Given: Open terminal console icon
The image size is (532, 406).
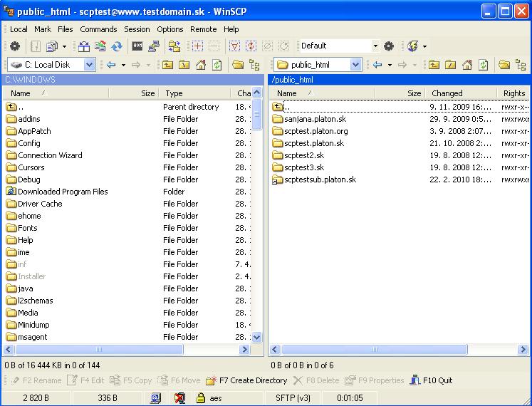Looking at the screenshot, I should coord(137,46).
